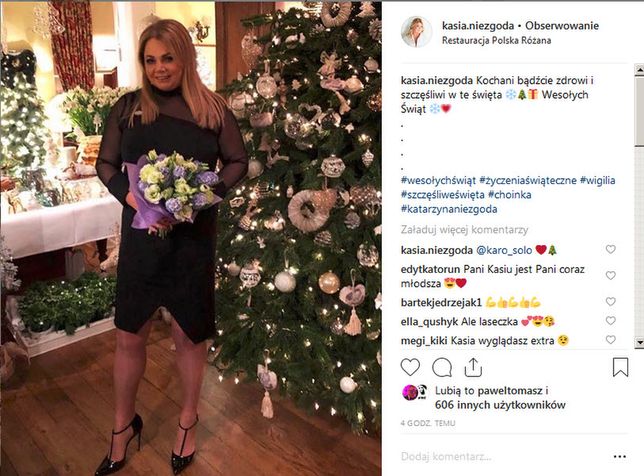Like the bartekjedrzejak1 comment heart

pyautogui.click(x=611, y=302)
